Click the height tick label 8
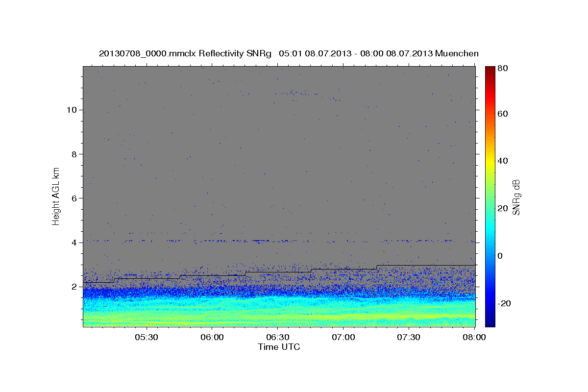This screenshot has height=392, width=588. coord(73,154)
